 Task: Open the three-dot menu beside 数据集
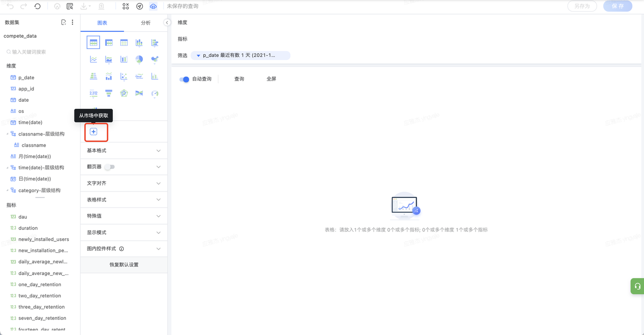[72, 22]
